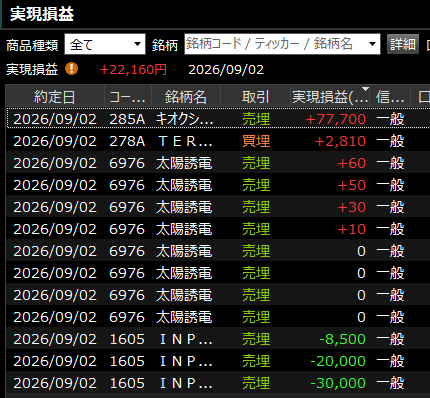The image size is (430, 398).
Task: Click the -8,500 loss cell
Action: 342,339
